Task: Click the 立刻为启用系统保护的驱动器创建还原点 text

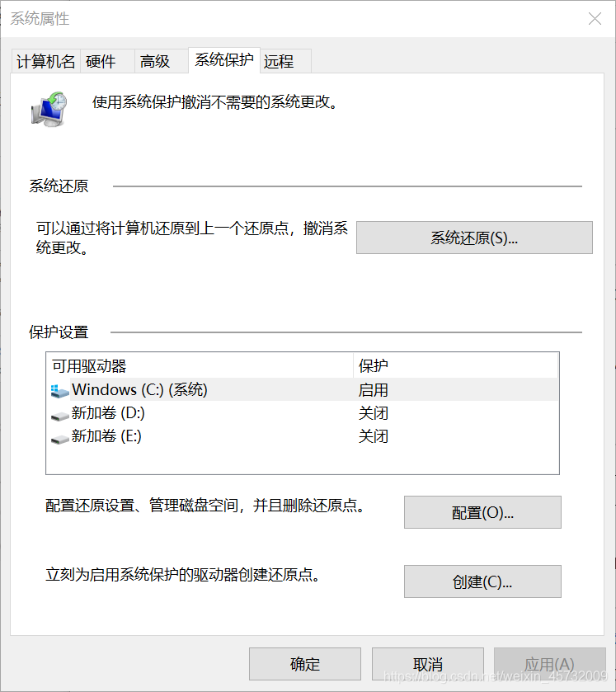Action: coord(183,575)
